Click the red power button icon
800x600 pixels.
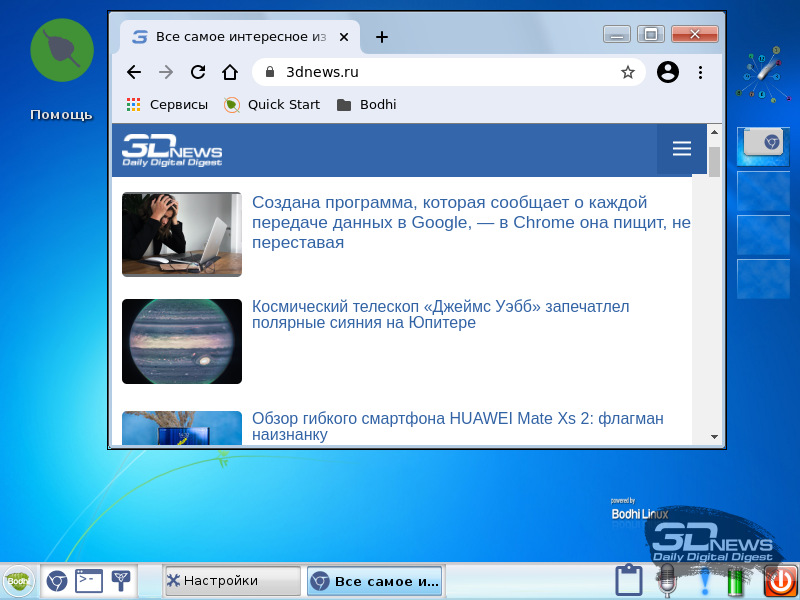pos(780,580)
